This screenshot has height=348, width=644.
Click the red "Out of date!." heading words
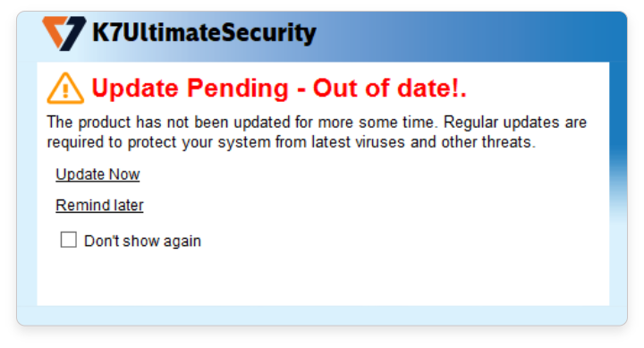(390, 88)
